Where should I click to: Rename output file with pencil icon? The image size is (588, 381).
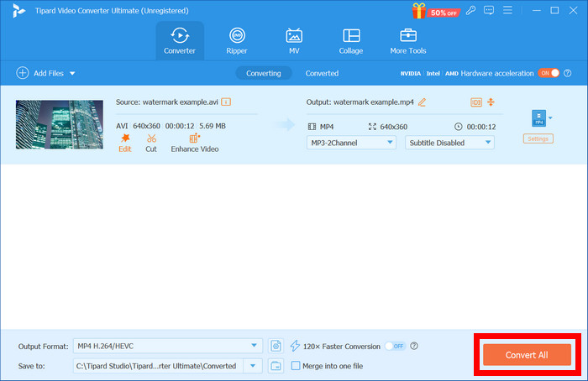pyautogui.click(x=423, y=102)
